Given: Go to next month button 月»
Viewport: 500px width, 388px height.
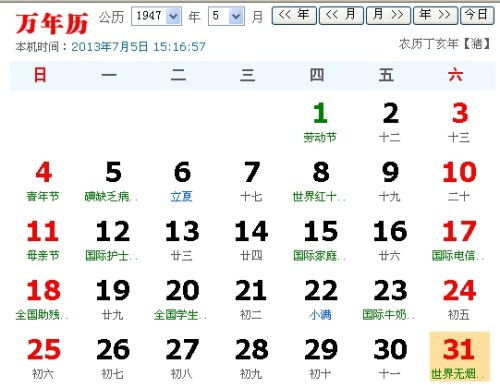Looking at the screenshot, I should click(388, 15).
